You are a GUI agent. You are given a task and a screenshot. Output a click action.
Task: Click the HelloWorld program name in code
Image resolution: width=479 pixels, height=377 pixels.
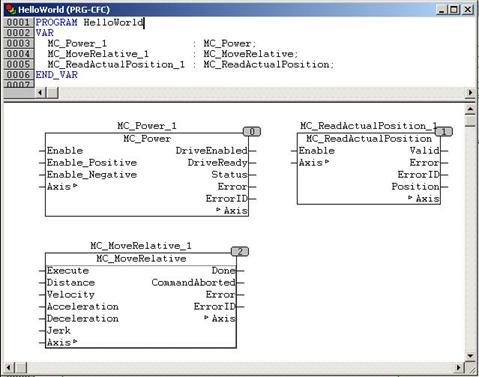113,23
